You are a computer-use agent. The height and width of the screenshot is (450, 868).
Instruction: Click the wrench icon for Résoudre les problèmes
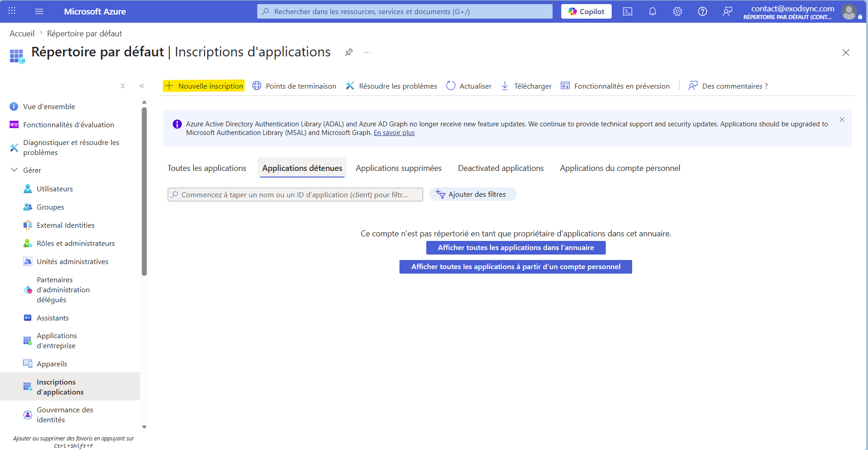tap(350, 85)
